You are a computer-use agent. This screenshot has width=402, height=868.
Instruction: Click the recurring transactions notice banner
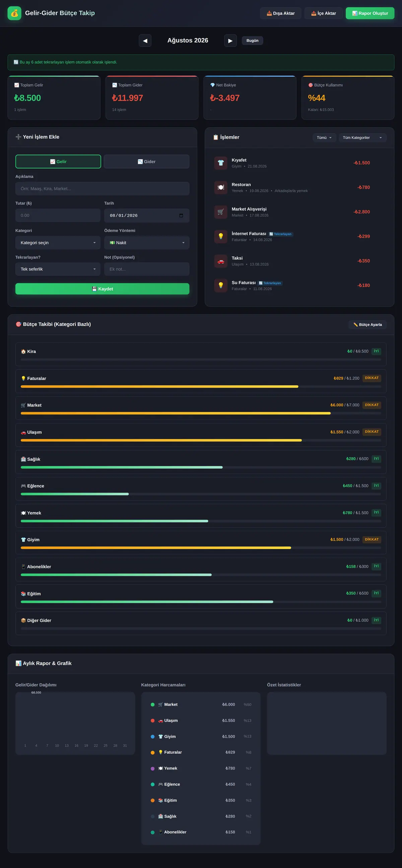point(201,62)
